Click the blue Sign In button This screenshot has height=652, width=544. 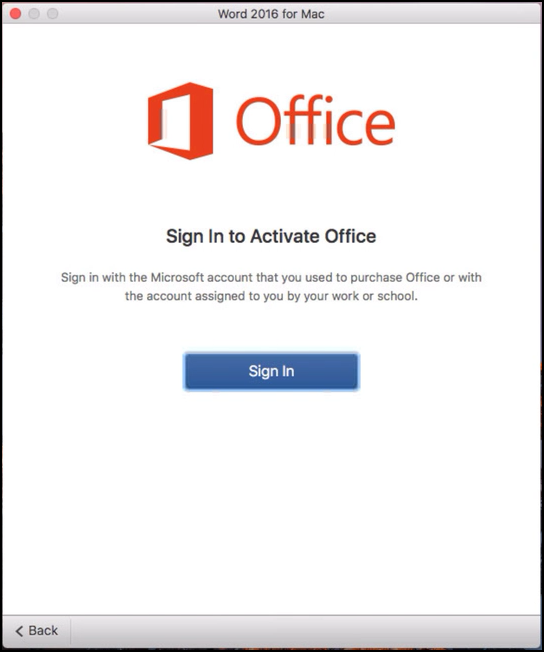coord(271,371)
